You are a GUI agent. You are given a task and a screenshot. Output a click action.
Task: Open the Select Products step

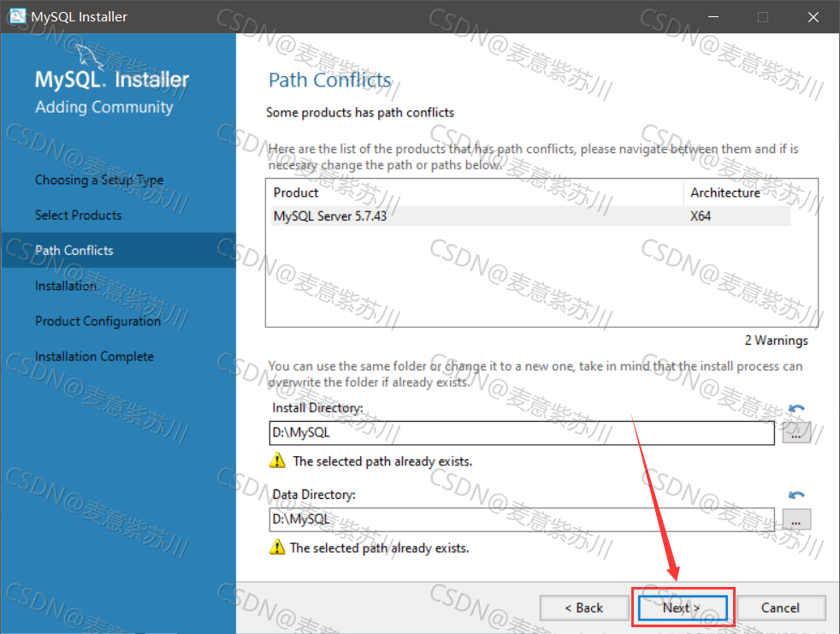[x=78, y=215]
